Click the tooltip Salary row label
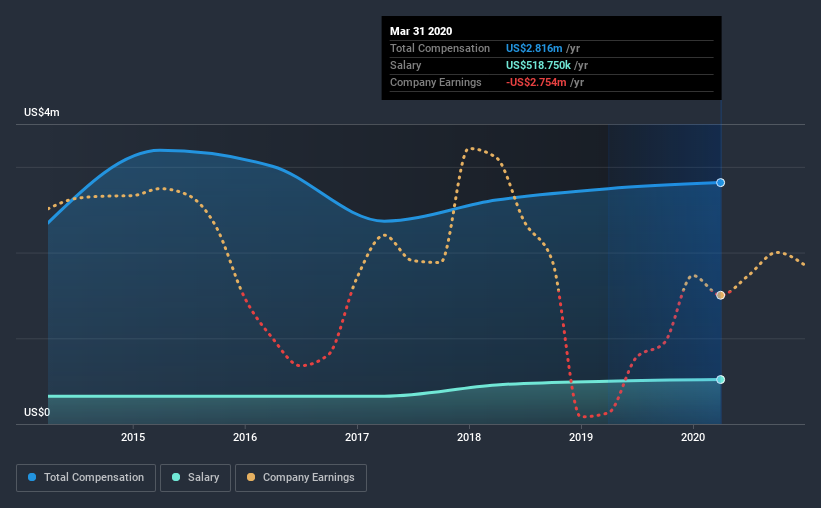The height and width of the screenshot is (508, 821). click(x=405, y=65)
